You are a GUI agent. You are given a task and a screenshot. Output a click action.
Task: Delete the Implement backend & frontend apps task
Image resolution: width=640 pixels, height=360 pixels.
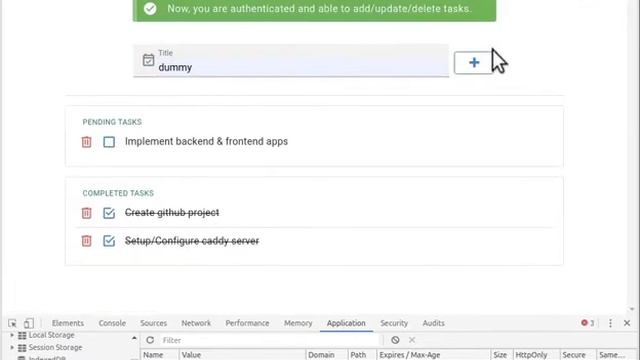[x=87, y=142]
